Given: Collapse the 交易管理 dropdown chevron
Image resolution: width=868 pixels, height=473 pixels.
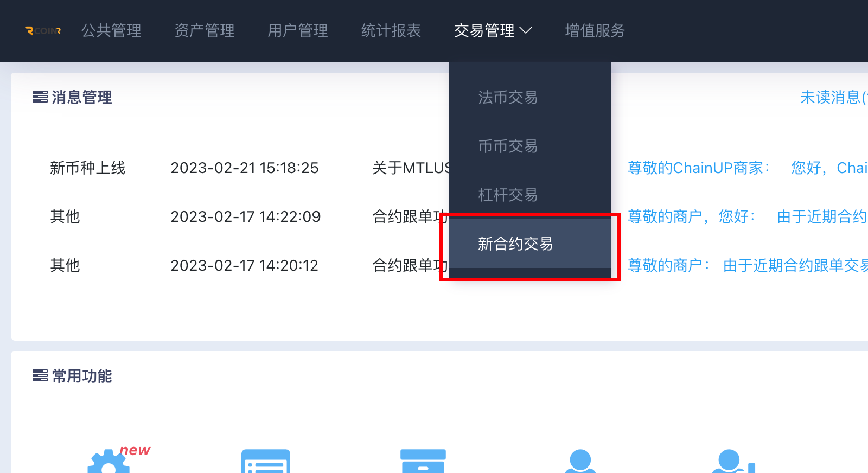Looking at the screenshot, I should pos(526,31).
